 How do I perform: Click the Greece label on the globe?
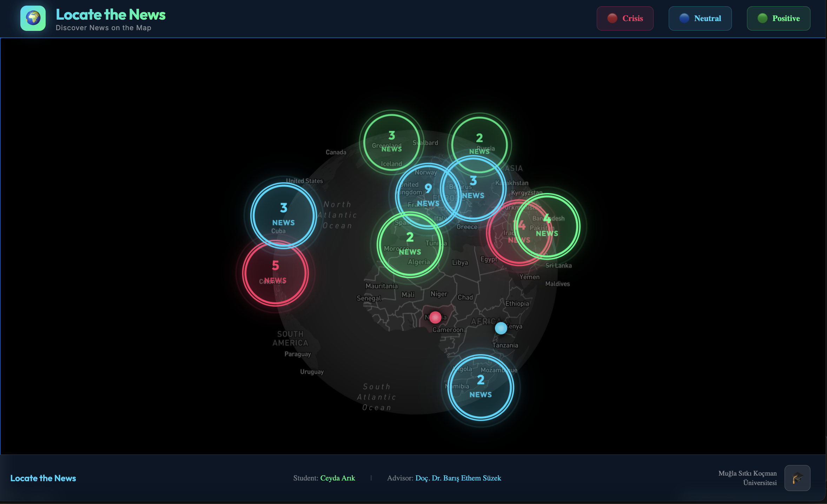(x=467, y=227)
